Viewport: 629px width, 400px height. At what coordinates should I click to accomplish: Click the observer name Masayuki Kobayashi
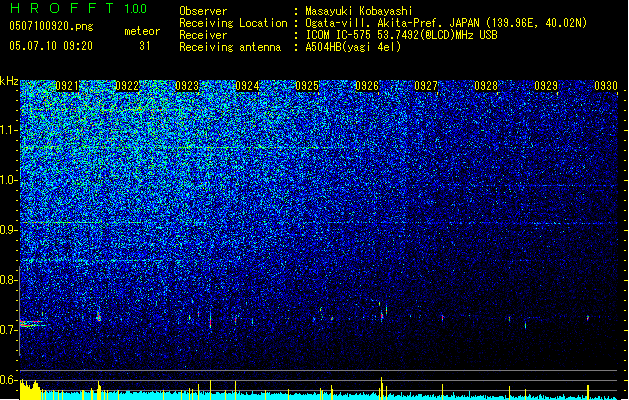(x=359, y=11)
